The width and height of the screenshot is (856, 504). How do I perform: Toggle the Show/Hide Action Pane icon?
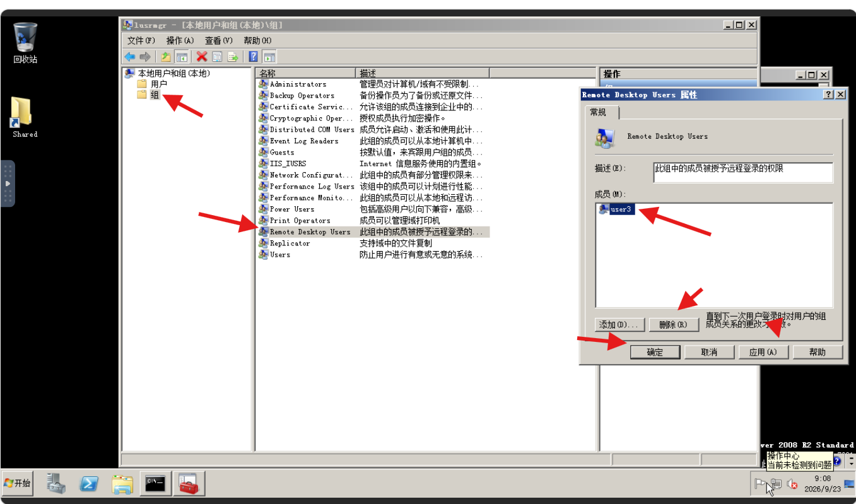tap(269, 57)
